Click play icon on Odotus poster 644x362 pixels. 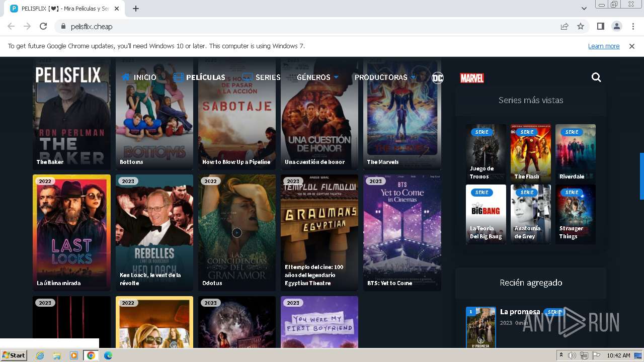pyautogui.click(x=237, y=233)
